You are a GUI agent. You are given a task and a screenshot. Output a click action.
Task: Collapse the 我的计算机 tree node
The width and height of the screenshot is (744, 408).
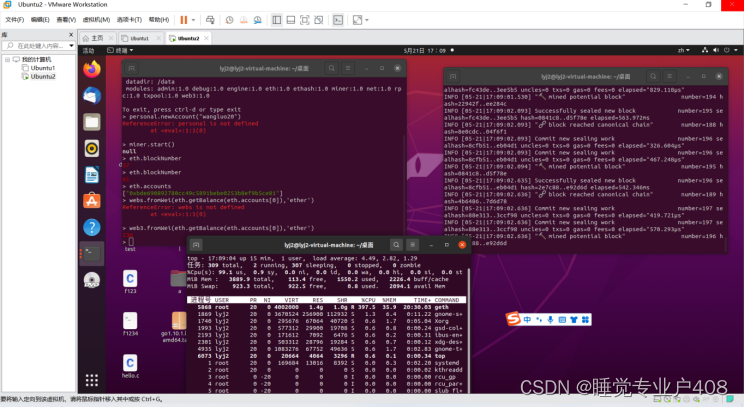(8, 60)
